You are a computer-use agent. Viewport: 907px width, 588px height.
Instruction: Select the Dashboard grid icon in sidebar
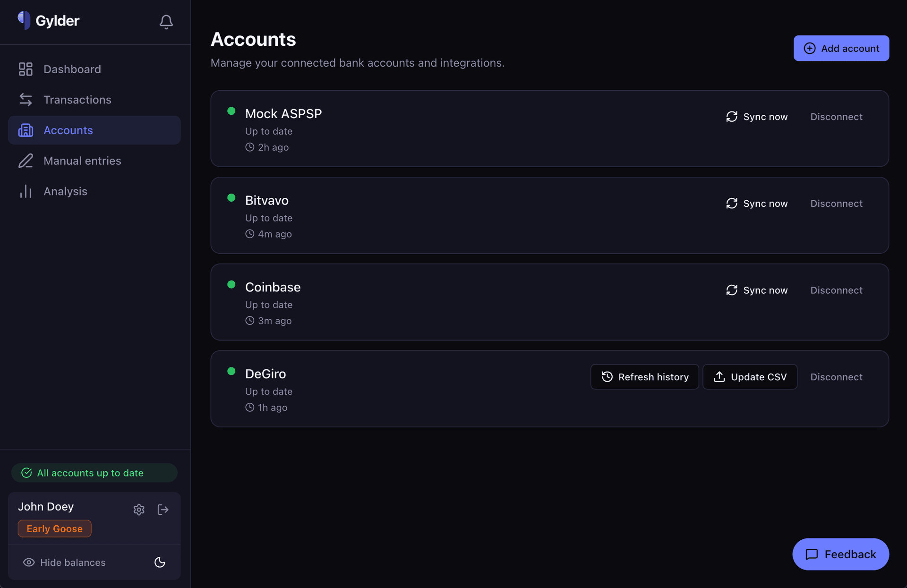tap(26, 69)
